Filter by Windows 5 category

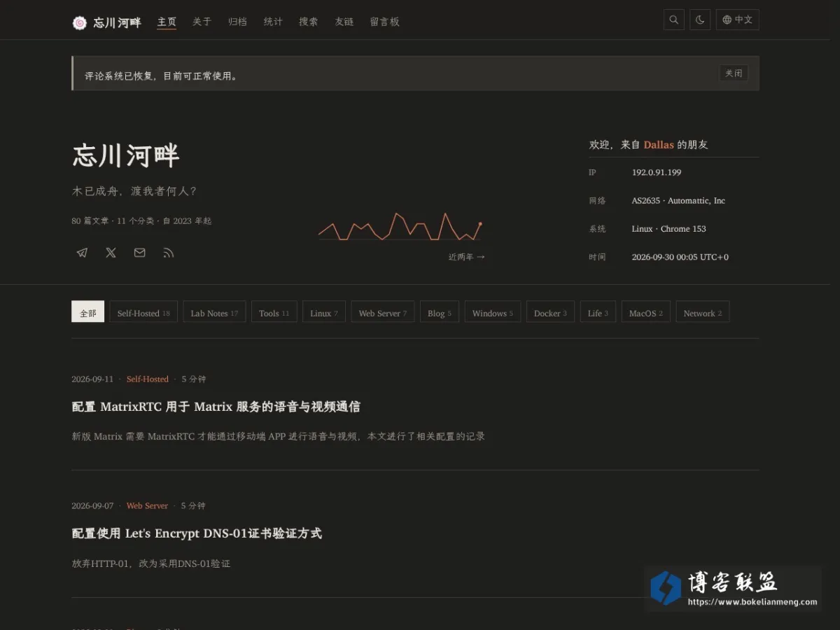tap(493, 312)
